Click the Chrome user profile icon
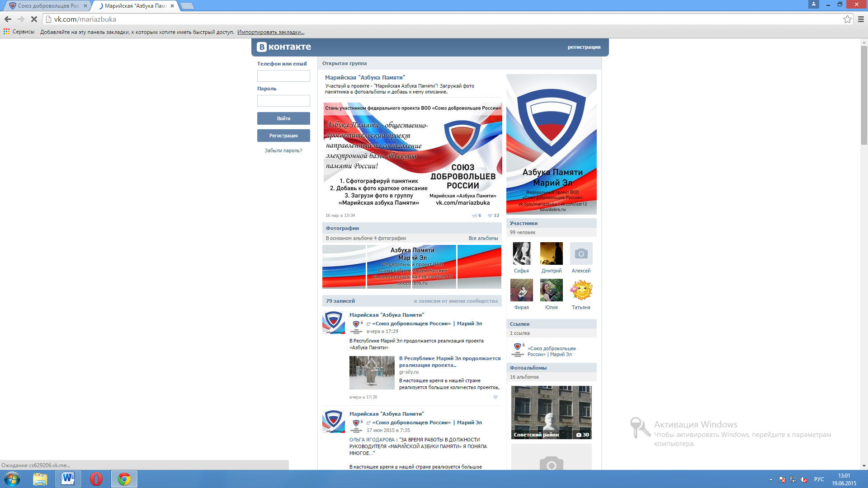The image size is (868, 488). point(814,4)
